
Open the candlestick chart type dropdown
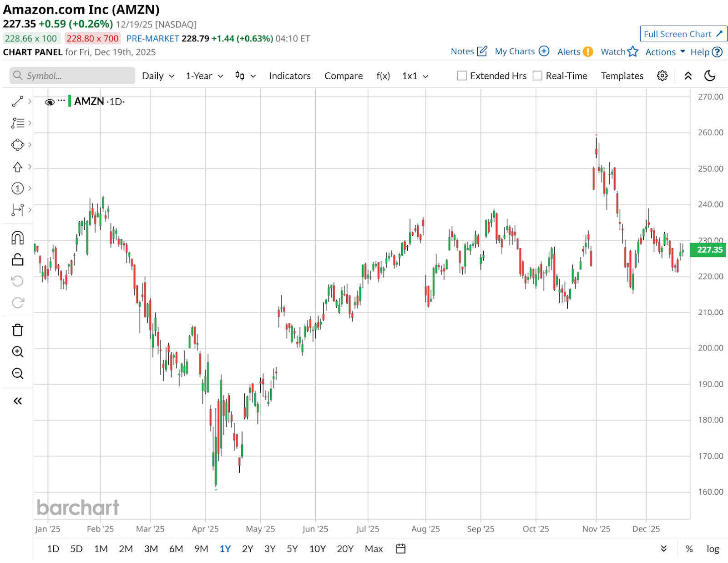pyautogui.click(x=245, y=76)
